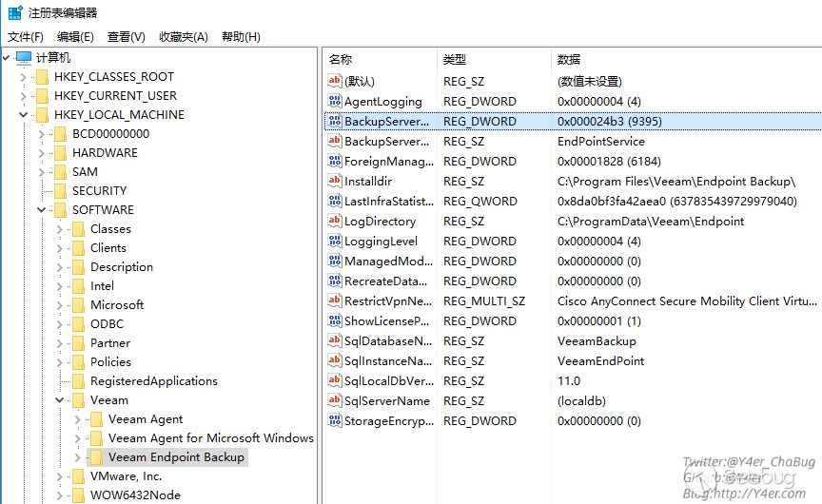
Task: Click the Intel folder icon
Action: click(x=79, y=286)
